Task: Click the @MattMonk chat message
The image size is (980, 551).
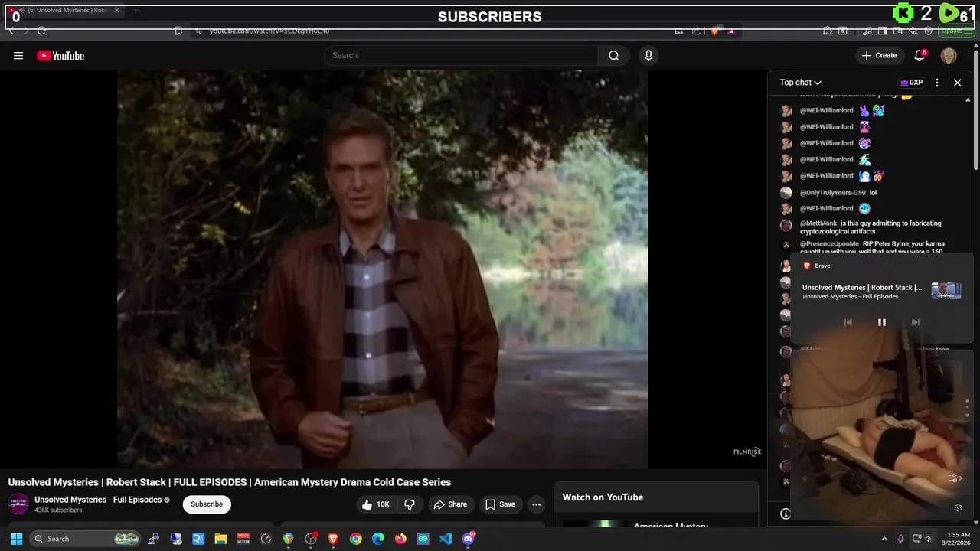Action: click(871, 227)
